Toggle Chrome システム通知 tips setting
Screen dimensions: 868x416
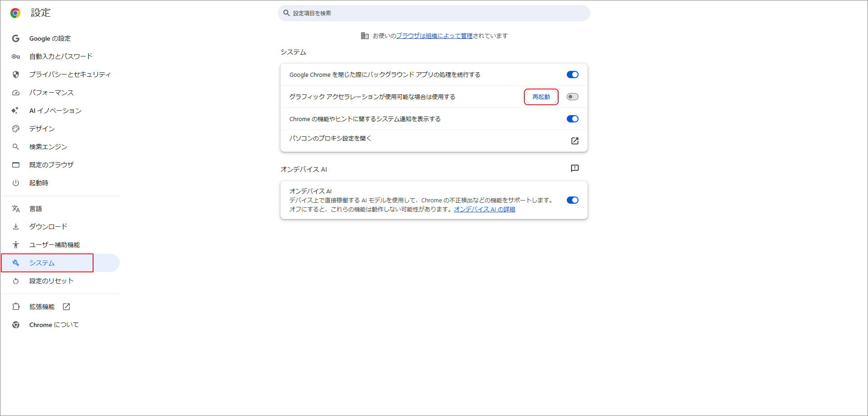573,119
